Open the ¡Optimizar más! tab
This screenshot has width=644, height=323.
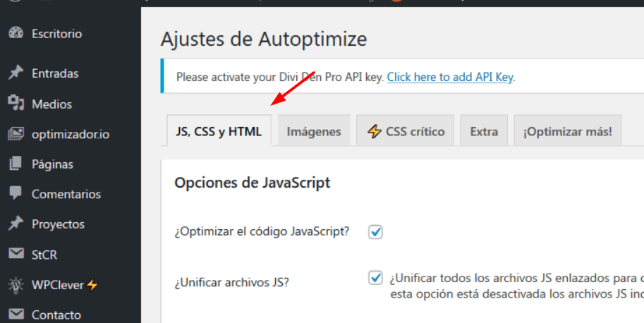[x=568, y=131]
